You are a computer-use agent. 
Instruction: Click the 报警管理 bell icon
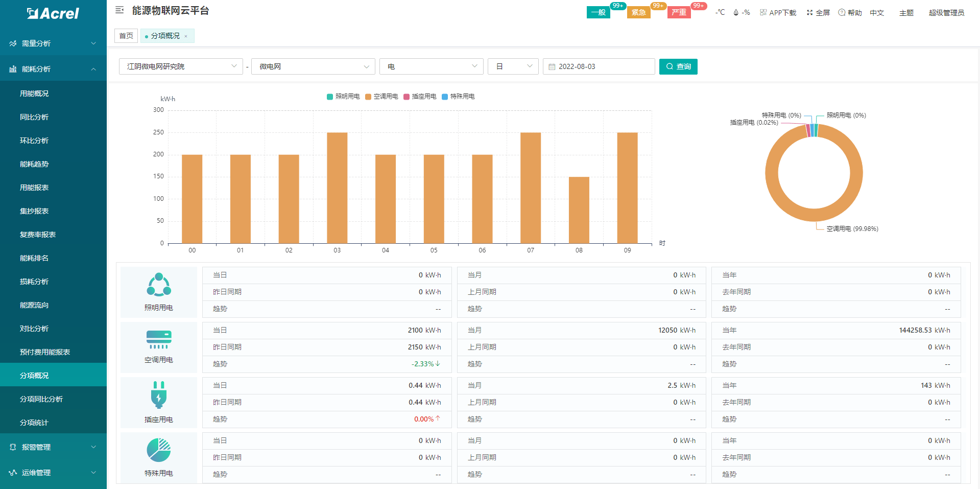coord(13,447)
